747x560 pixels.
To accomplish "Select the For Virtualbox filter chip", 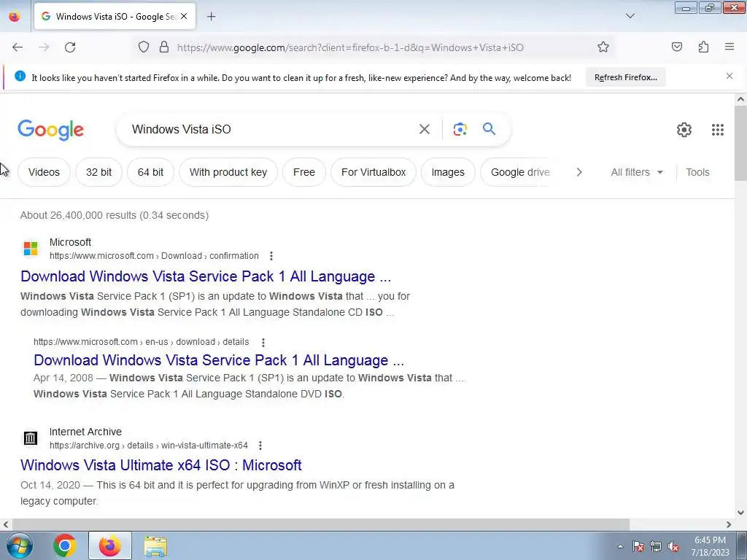I will point(373,172).
